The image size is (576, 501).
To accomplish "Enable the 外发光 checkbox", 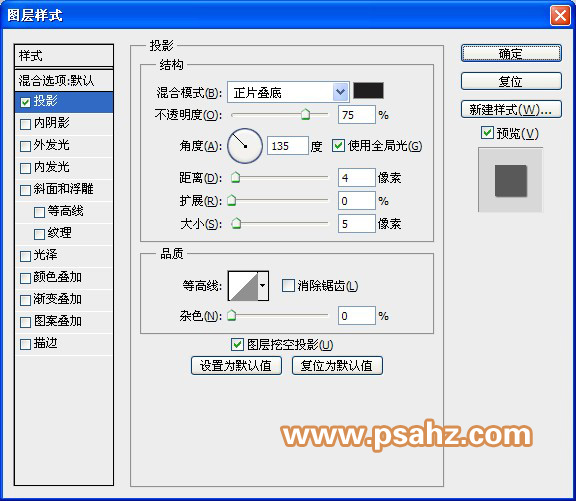I will 25,146.
